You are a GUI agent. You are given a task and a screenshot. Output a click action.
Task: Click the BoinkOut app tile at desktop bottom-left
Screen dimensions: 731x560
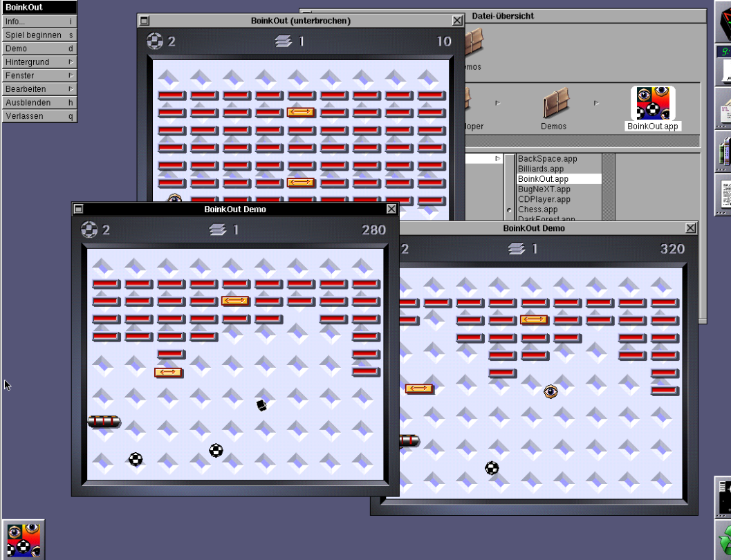tap(24, 539)
